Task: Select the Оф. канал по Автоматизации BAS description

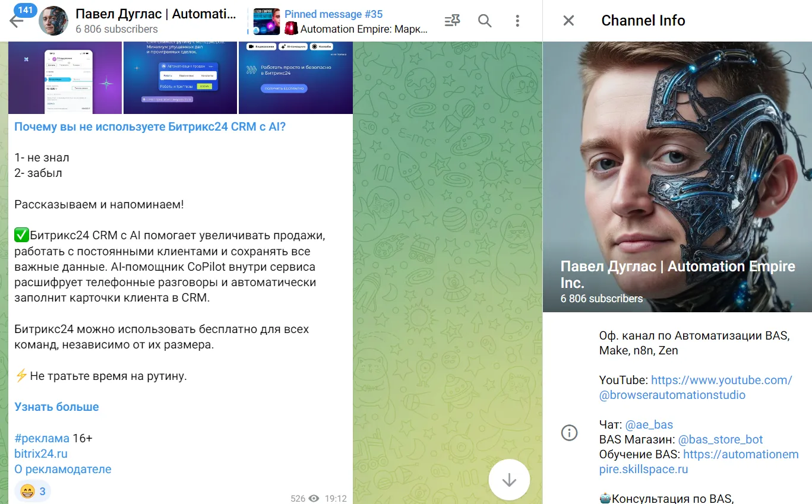Action: [694, 343]
